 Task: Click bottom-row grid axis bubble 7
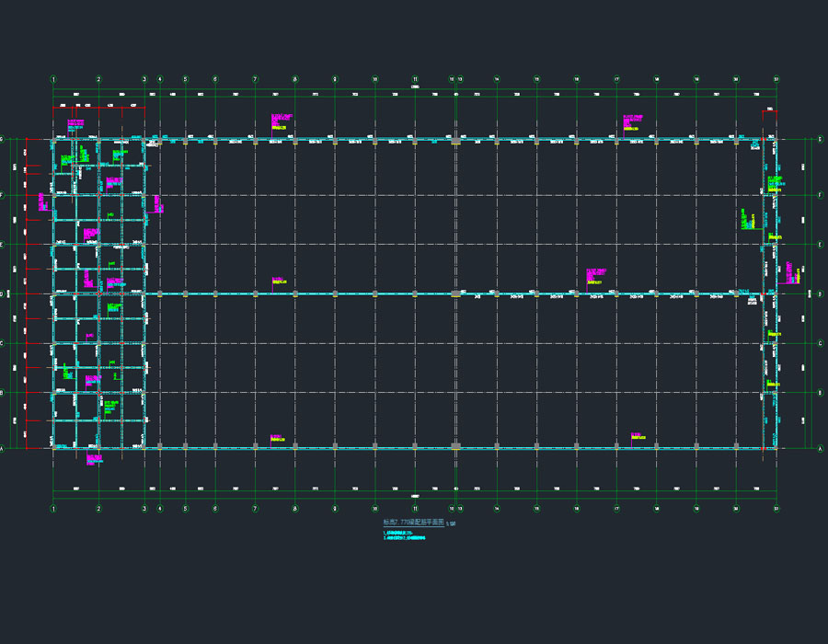tap(255, 509)
